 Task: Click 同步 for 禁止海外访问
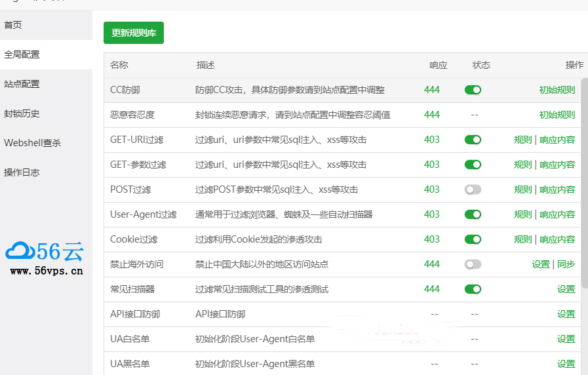566,264
